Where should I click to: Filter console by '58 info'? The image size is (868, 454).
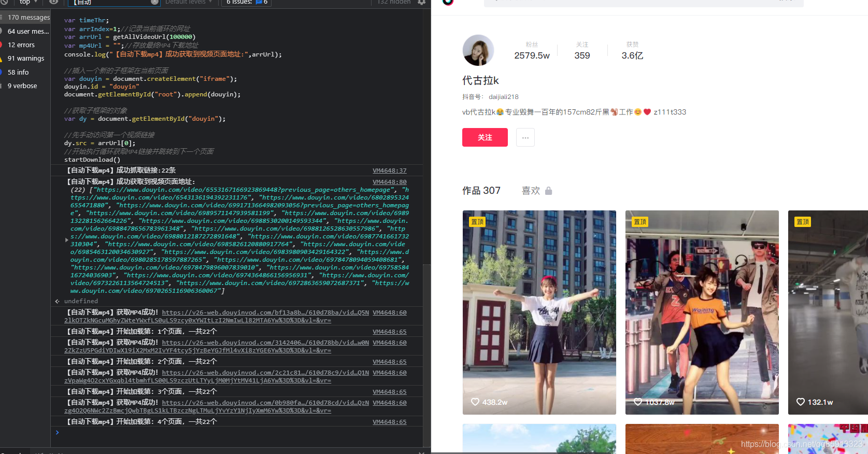tap(25, 73)
